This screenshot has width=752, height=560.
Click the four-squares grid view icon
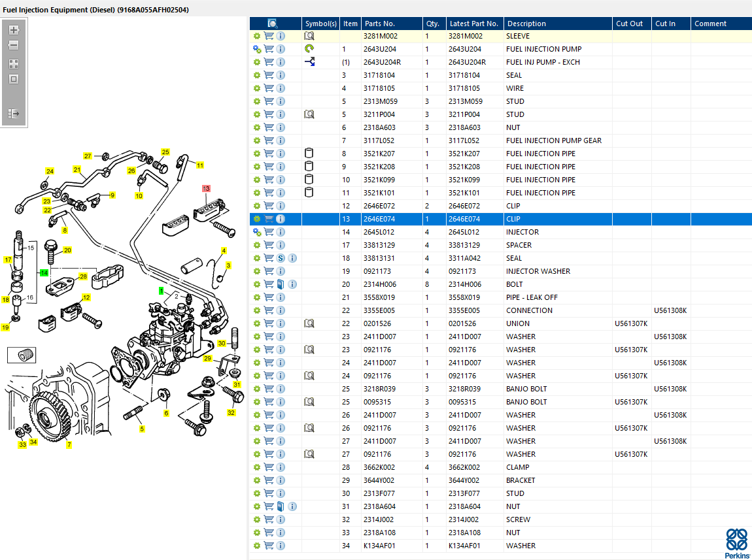pos(14,64)
